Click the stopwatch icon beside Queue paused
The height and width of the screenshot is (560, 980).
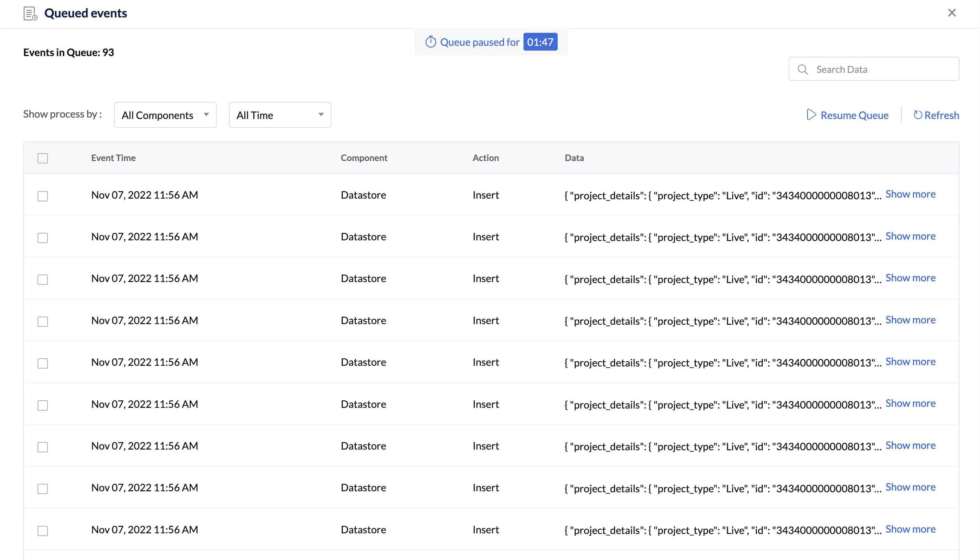click(431, 42)
